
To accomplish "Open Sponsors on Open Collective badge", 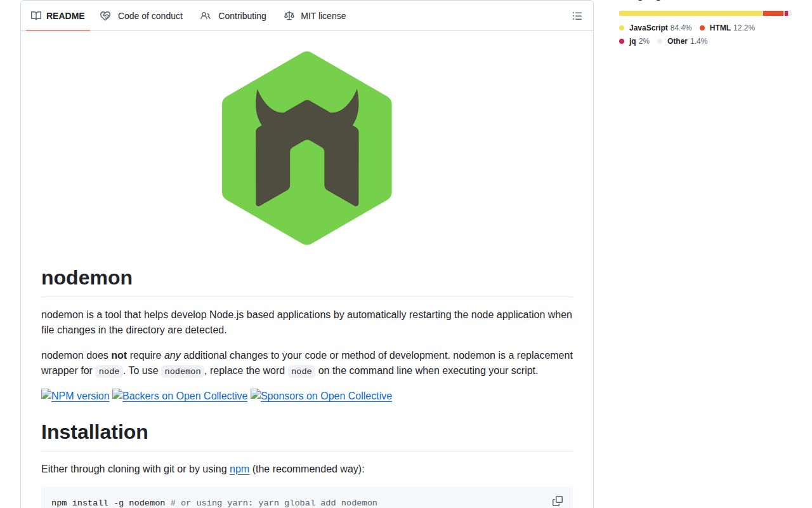I will point(322,396).
